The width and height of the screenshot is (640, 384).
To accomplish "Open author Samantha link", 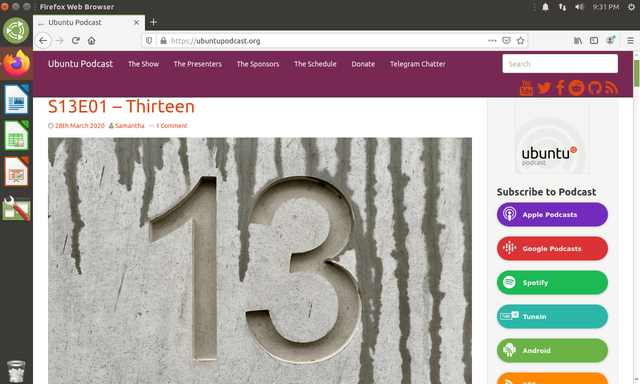I will point(129,126).
